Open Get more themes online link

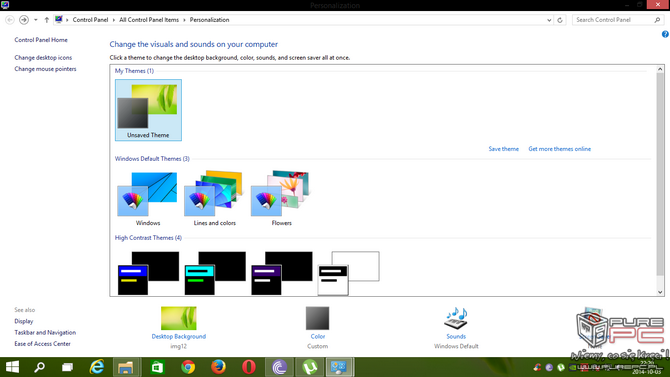point(559,149)
